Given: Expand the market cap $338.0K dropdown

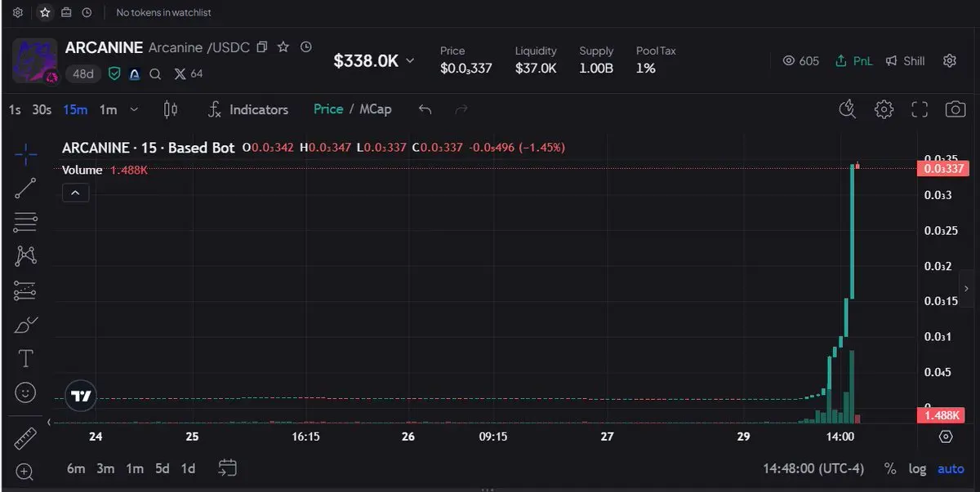Looking at the screenshot, I should click(x=374, y=60).
